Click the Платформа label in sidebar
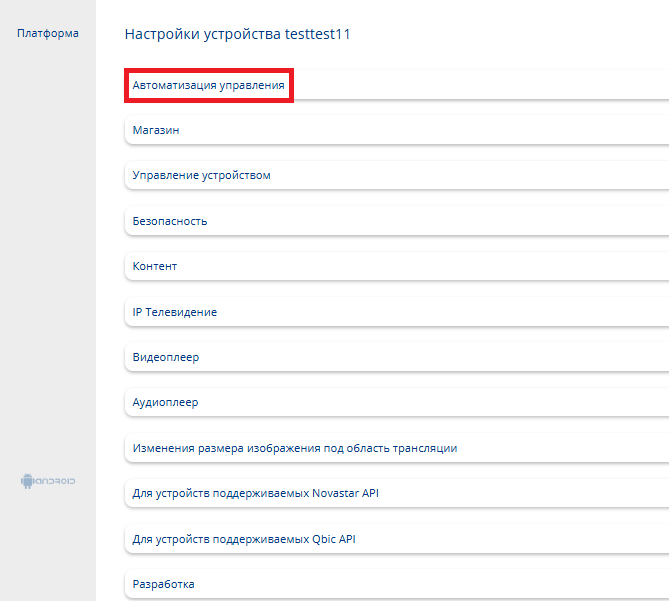This screenshot has width=669, height=601. (47, 34)
